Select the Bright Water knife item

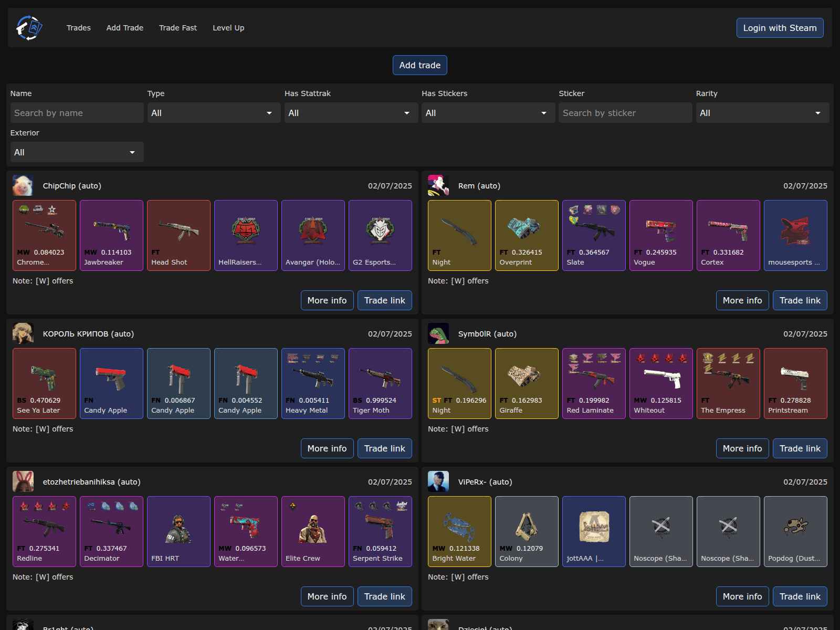click(x=459, y=531)
